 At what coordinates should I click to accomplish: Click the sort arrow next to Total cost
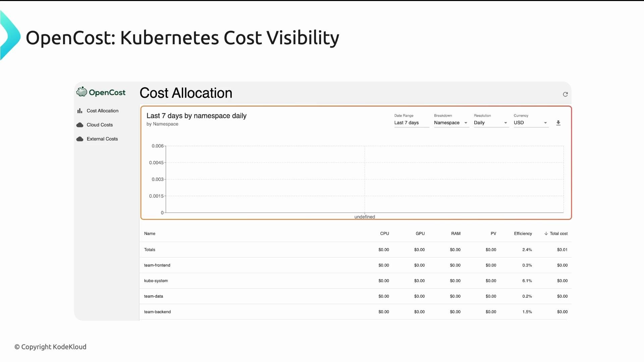pos(546,234)
